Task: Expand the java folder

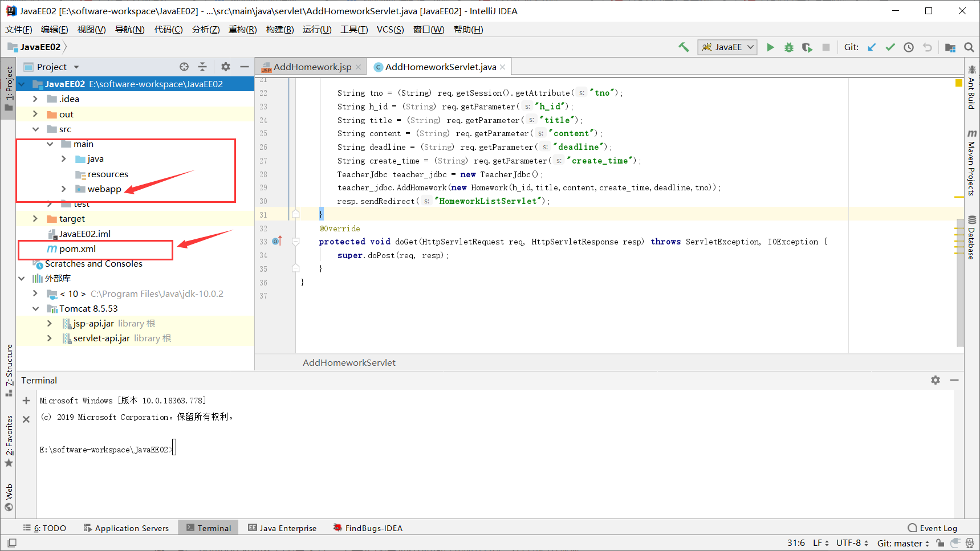Action: tap(63, 159)
